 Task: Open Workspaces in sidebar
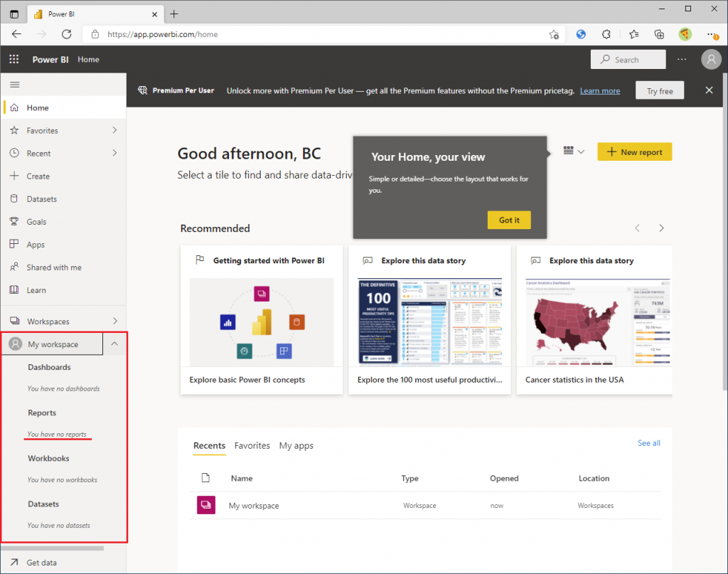point(48,321)
